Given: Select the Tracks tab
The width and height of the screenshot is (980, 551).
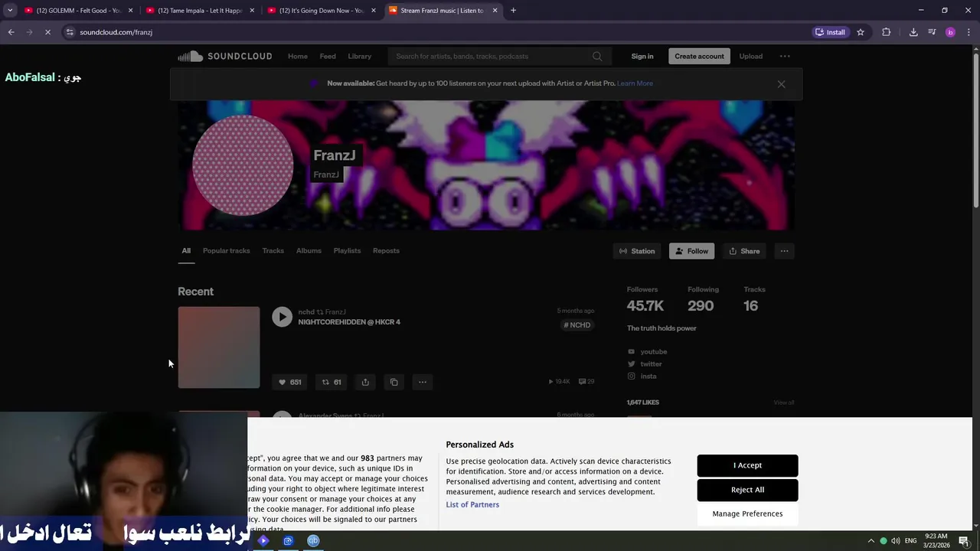Looking at the screenshot, I should click(x=273, y=251).
